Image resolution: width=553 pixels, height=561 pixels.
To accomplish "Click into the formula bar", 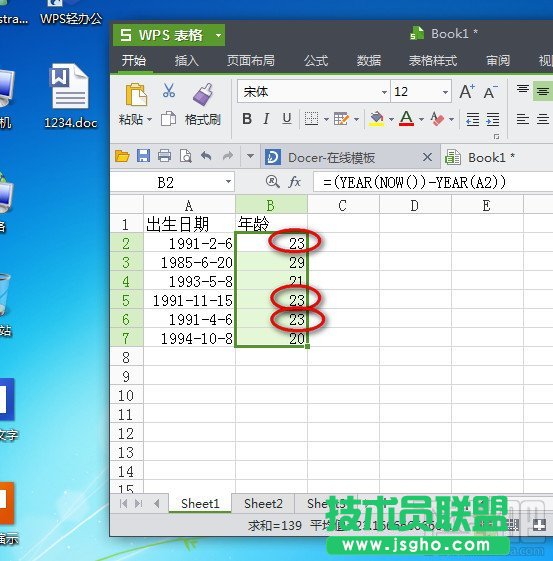I will point(433,182).
